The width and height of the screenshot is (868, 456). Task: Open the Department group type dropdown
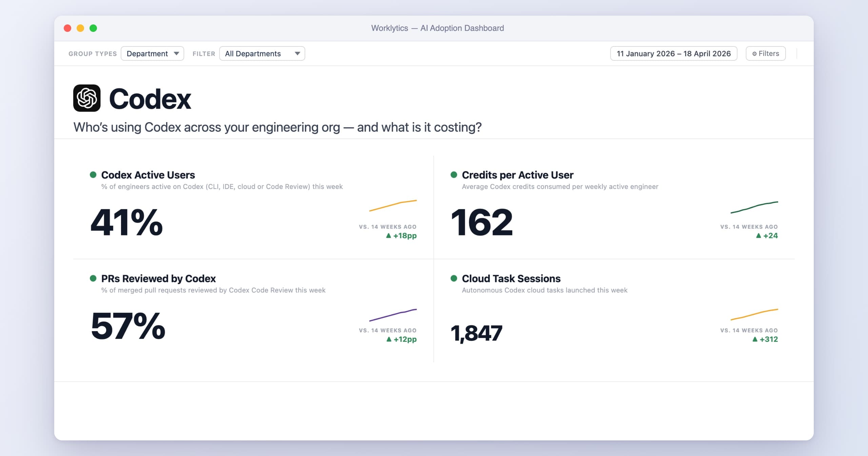152,54
